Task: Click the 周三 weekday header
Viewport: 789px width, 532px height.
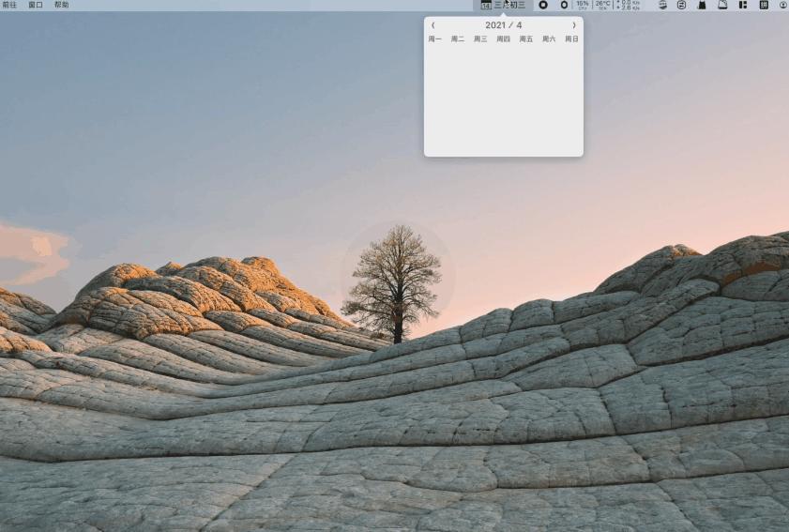Action: [x=480, y=39]
